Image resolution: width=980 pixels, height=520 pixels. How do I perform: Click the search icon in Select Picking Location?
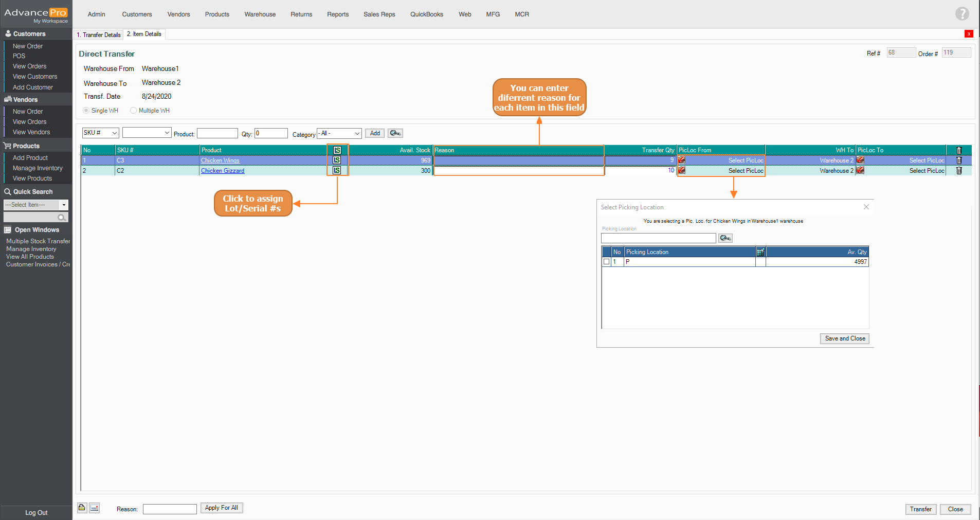(725, 238)
